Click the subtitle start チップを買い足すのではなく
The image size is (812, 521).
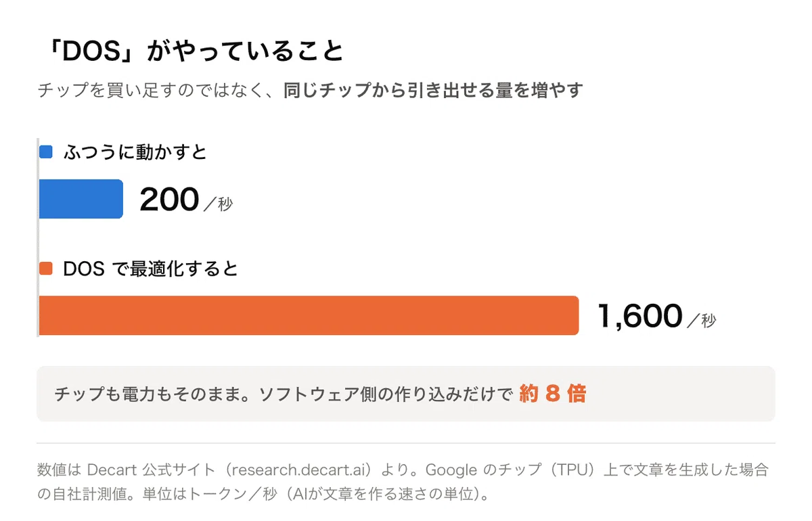click(160, 91)
